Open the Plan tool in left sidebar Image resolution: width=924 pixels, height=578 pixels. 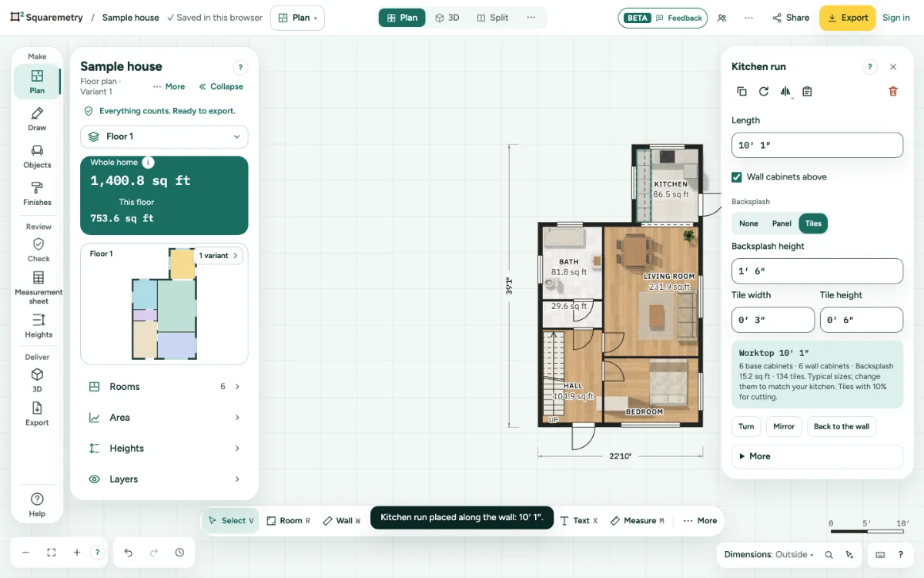[37, 82]
